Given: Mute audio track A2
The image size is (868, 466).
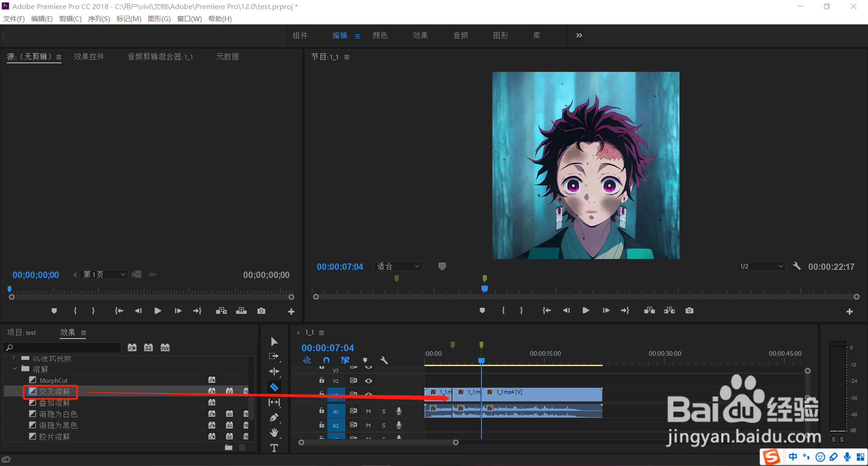Looking at the screenshot, I should pos(368,425).
